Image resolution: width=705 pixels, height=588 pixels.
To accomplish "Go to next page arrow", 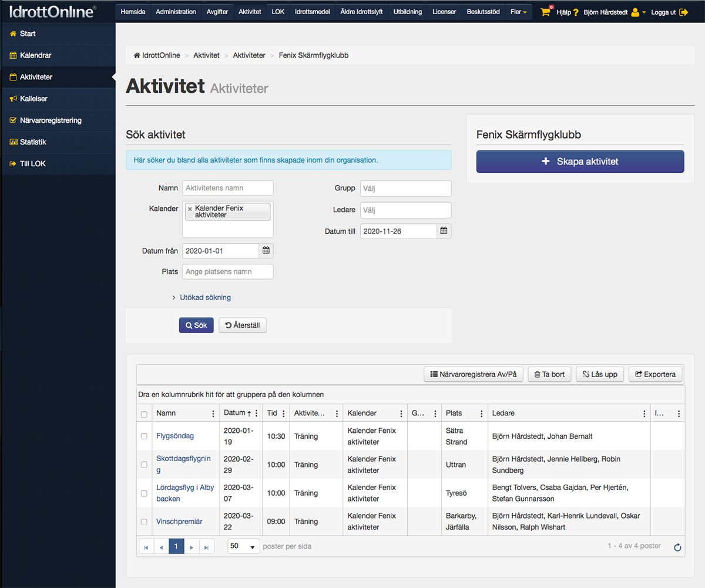I will [192, 546].
